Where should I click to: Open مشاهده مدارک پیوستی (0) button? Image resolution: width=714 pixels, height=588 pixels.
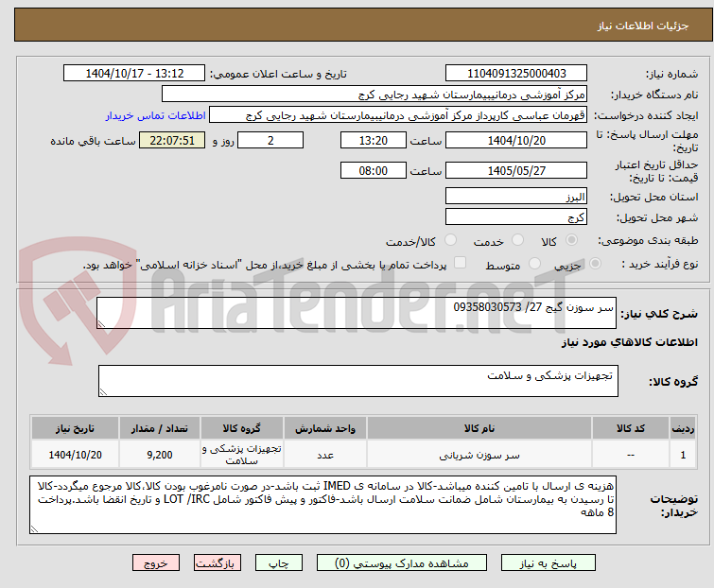(402, 563)
